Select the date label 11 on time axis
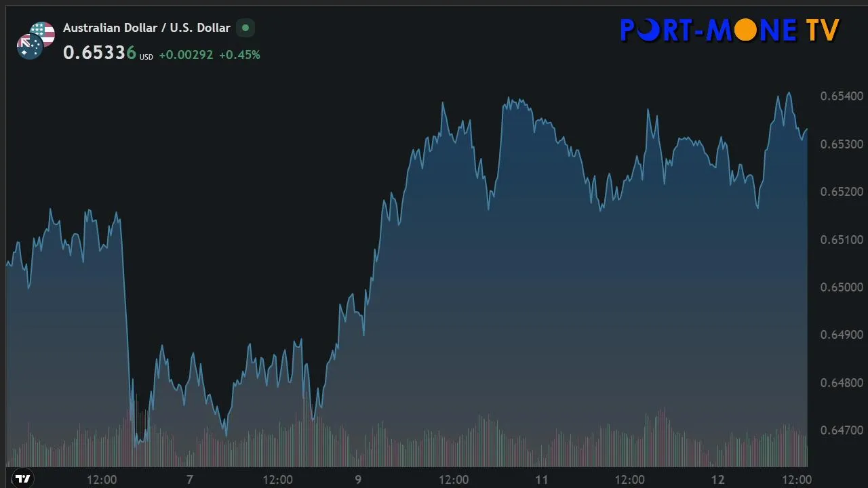 541,480
